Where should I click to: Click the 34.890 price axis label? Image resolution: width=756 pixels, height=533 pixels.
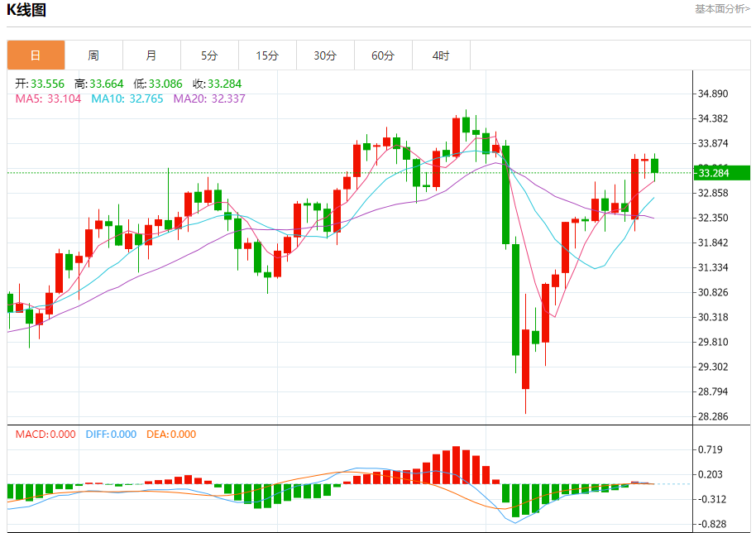coord(713,94)
